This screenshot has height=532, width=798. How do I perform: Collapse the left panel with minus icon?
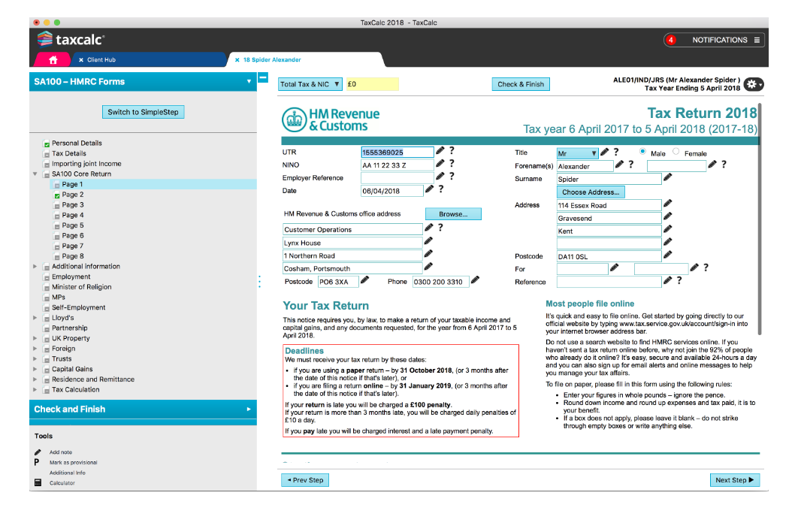263,77
